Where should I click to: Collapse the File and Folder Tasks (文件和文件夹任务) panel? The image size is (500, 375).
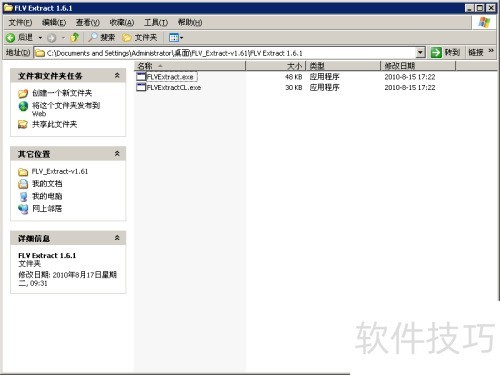click(117, 76)
